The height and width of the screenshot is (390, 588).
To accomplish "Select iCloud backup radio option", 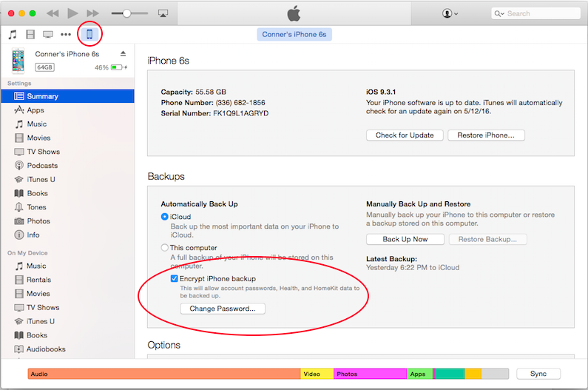I will 165,217.
